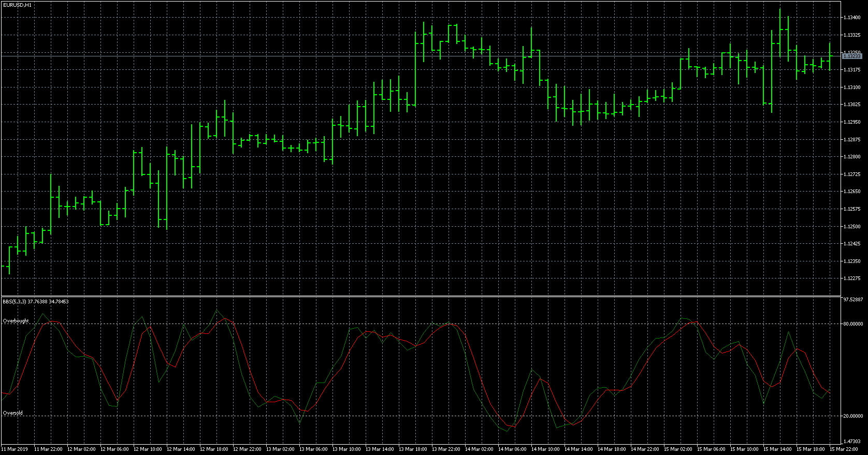Viewport: 868px width, 455px height.
Task: Click the 1.12275 price axis label
Action: [x=852, y=278]
